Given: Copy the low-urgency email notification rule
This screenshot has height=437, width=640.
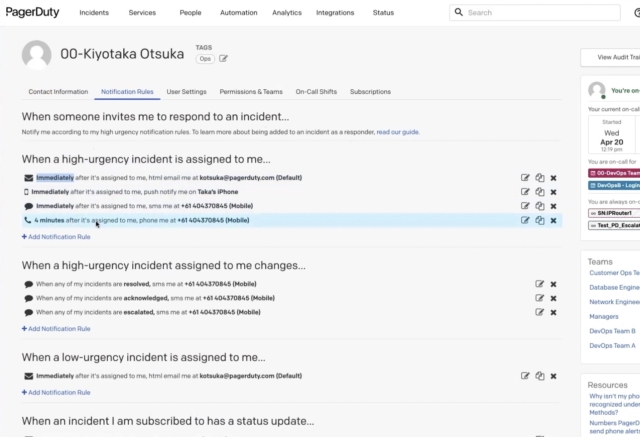Looking at the screenshot, I should pos(539,376).
